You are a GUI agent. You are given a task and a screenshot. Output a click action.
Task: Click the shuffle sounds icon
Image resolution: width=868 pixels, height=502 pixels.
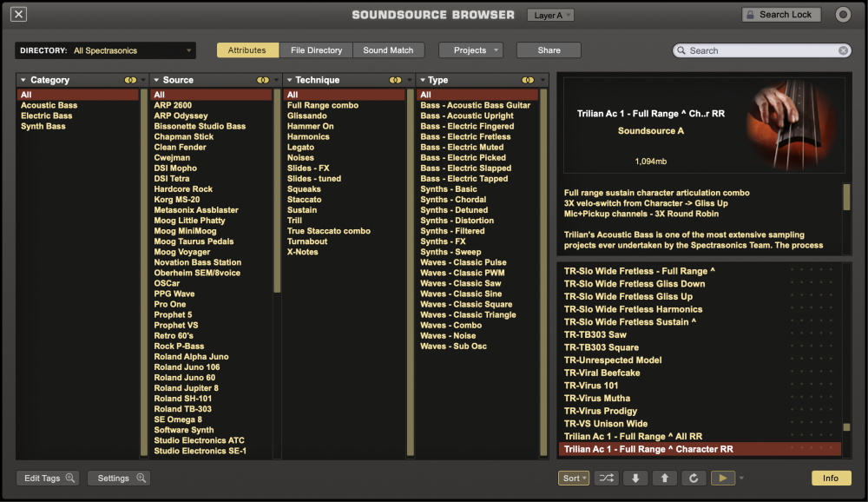[x=606, y=478]
